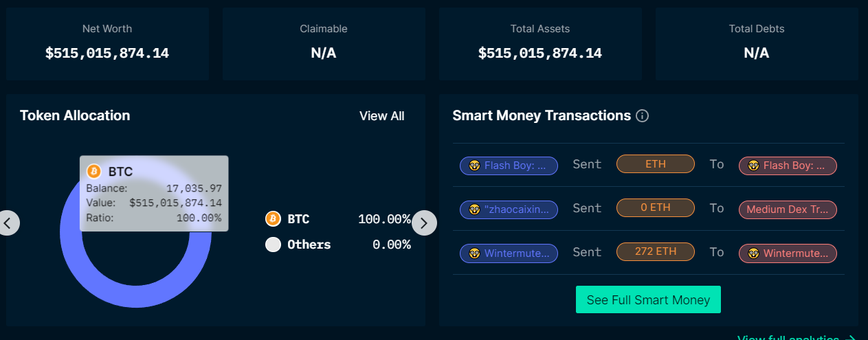Click the emoji icon on Wintermute sender tag

(x=474, y=253)
